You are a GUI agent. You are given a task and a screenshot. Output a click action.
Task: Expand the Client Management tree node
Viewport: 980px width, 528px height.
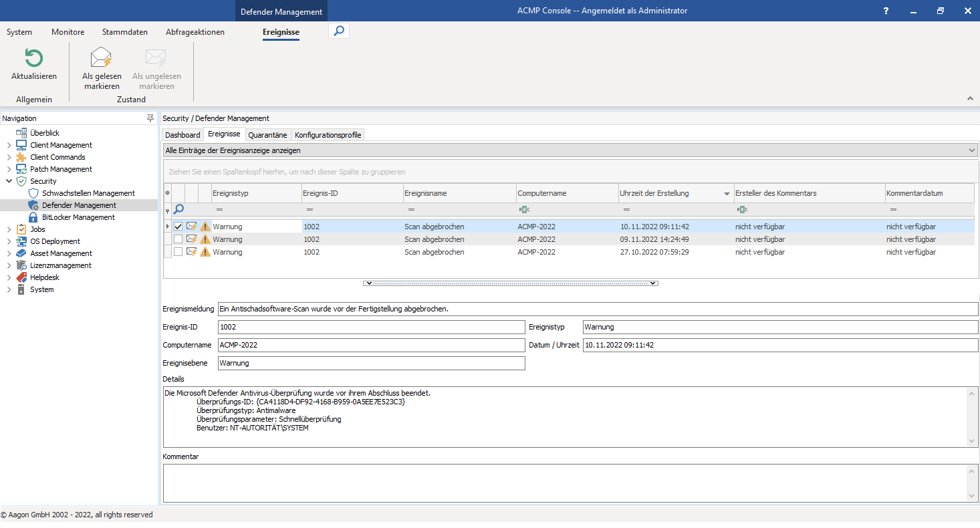9,145
